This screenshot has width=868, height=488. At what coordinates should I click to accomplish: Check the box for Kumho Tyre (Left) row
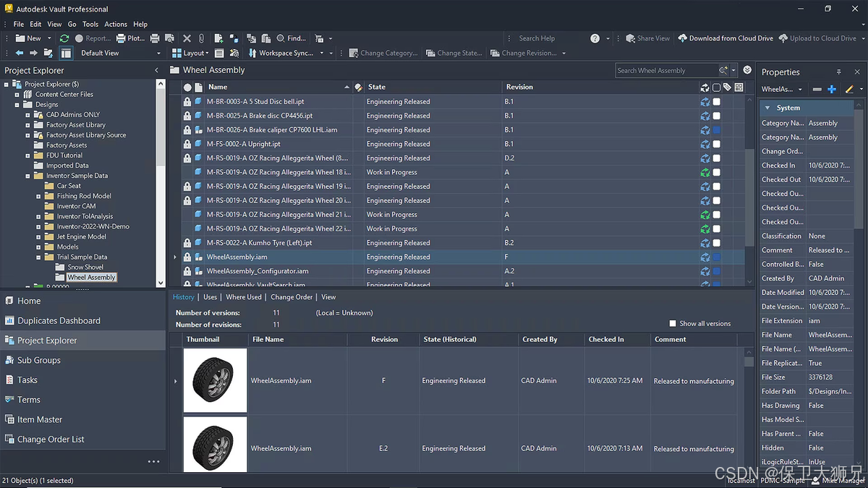[716, 243]
